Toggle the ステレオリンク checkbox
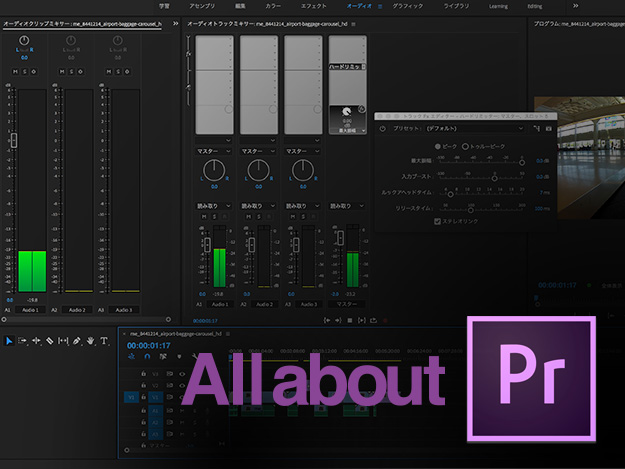 click(x=437, y=221)
